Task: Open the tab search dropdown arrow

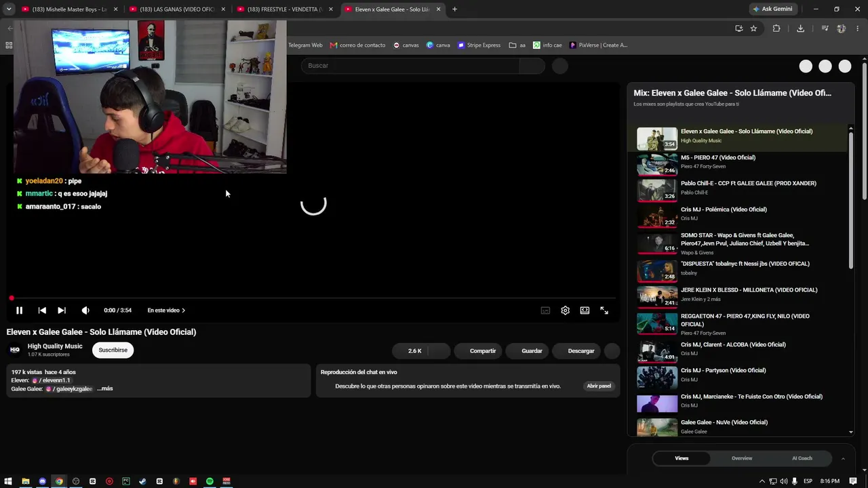Action: 9,9
